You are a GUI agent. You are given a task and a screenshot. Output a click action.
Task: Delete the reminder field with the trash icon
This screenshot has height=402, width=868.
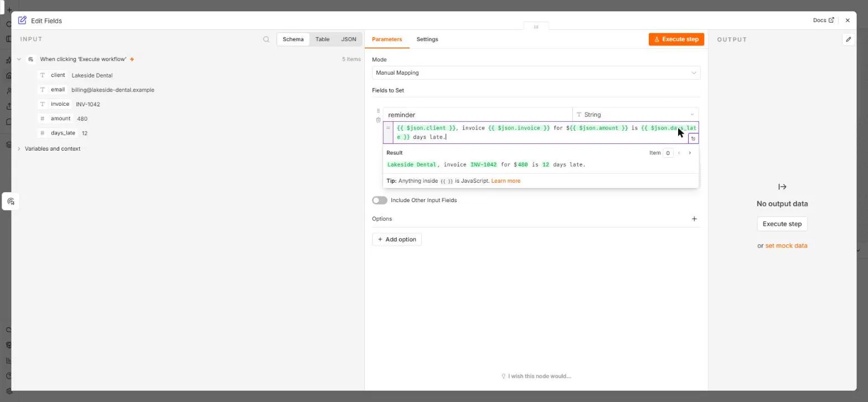point(378,120)
